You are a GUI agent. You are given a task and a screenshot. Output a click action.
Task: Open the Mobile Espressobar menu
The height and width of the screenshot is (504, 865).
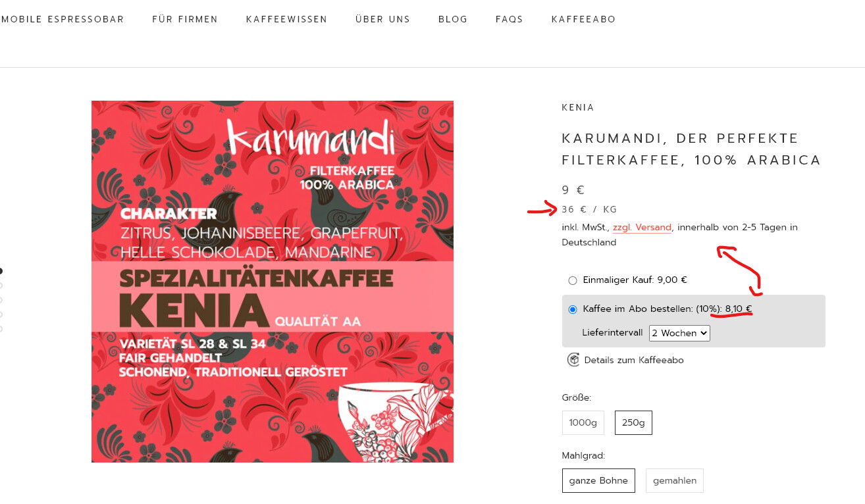(63, 19)
